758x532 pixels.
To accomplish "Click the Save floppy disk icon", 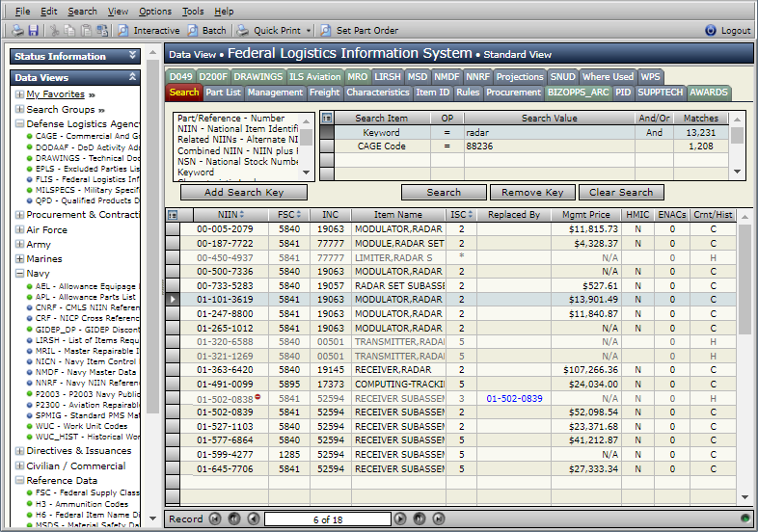I will click(x=34, y=31).
